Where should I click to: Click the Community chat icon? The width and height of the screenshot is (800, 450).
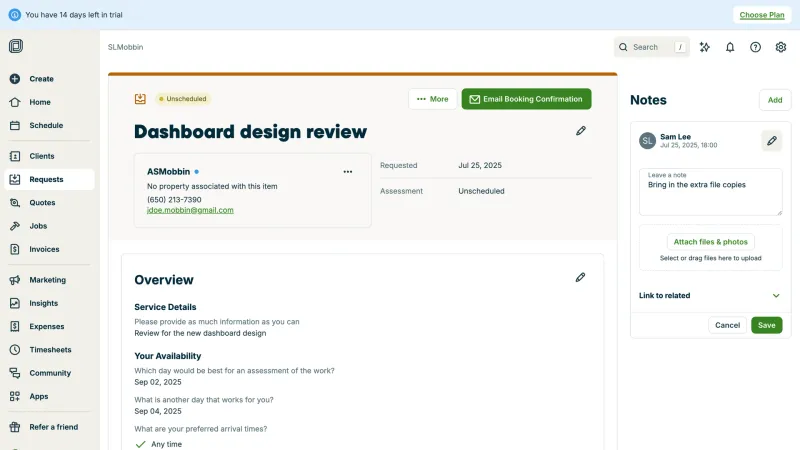(x=15, y=373)
